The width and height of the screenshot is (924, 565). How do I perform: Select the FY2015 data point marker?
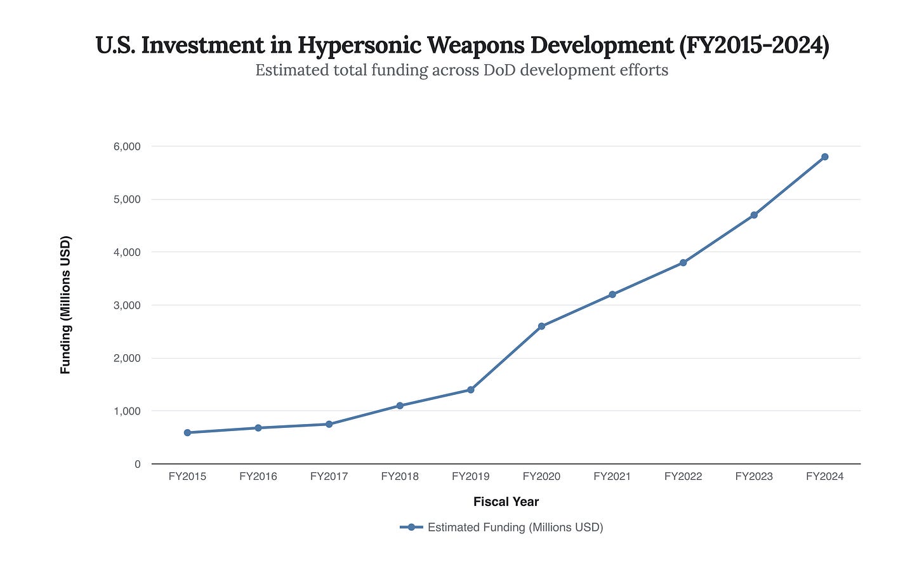coord(186,432)
